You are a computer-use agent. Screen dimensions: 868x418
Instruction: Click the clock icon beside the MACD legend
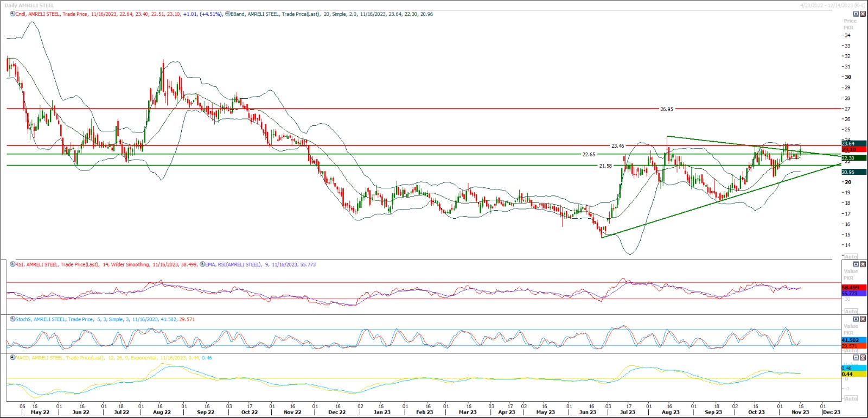(12, 358)
